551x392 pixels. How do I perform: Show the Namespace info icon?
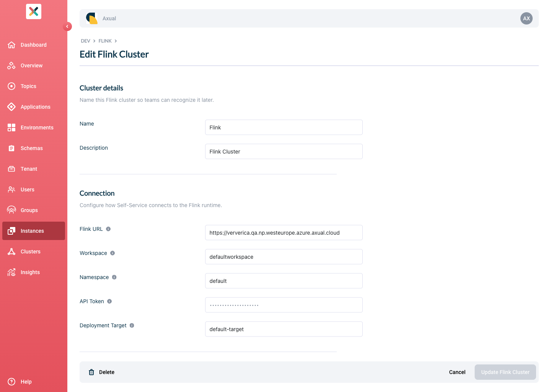[114, 277]
